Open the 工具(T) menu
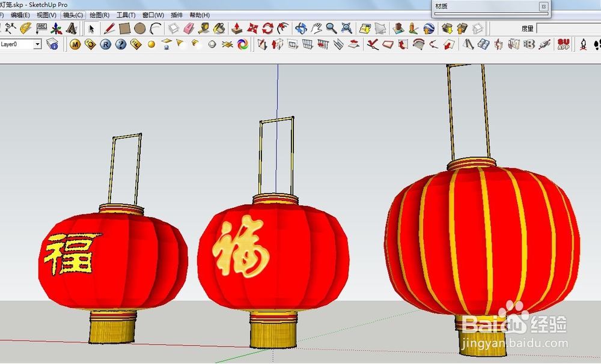The image size is (601, 364). click(x=126, y=15)
